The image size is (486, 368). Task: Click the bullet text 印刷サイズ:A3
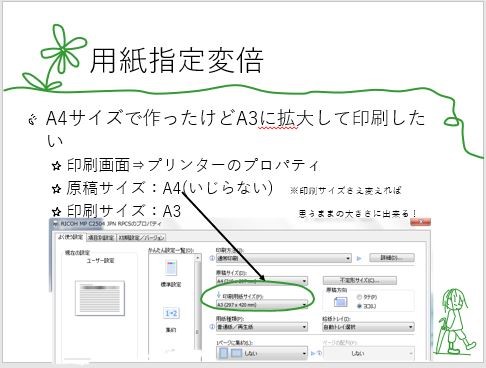click(x=124, y=211)
